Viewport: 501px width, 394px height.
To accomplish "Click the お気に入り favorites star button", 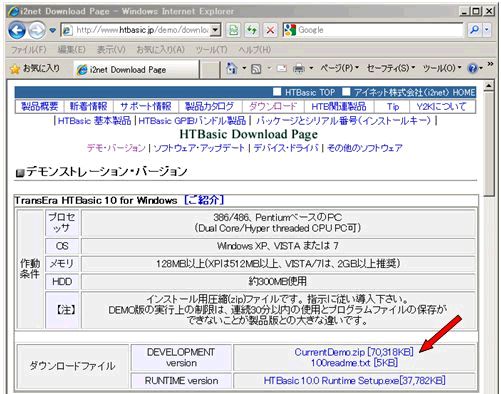I will [35, 69].
